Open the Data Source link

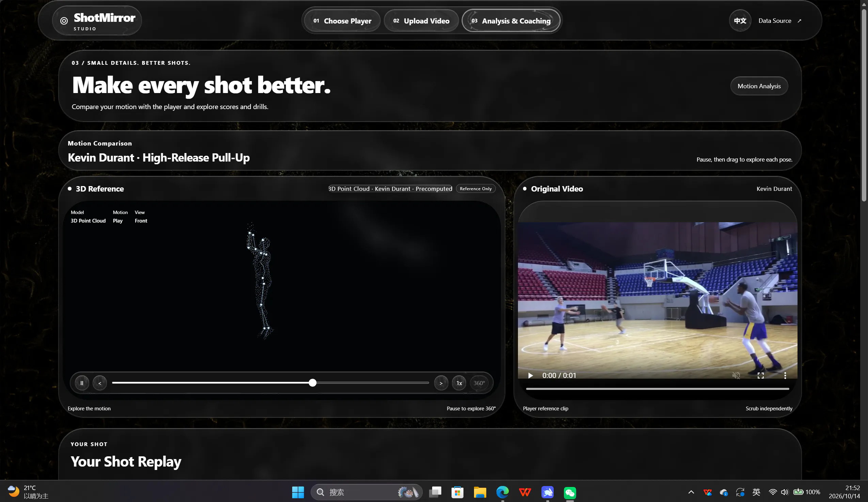[x=780, y=21]
